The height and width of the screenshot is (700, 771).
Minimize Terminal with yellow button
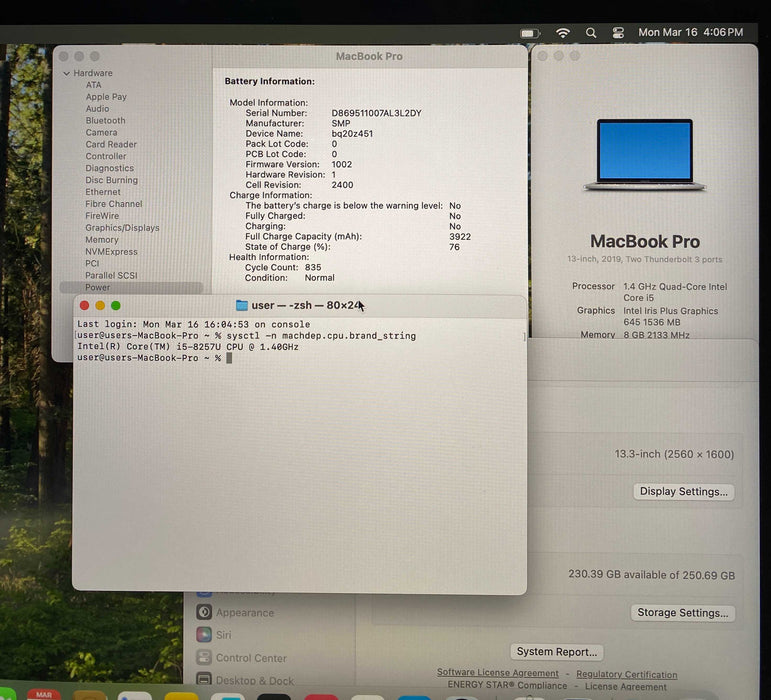[100, 306]
